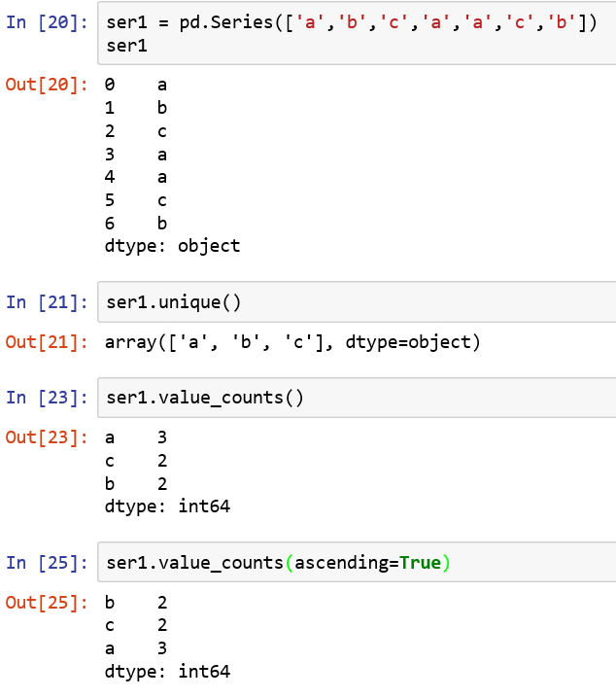The width and height of the screenshot is (616, 698).
Task: Click the 'b 2' row in Out[25]
Action: coord(136,603)
